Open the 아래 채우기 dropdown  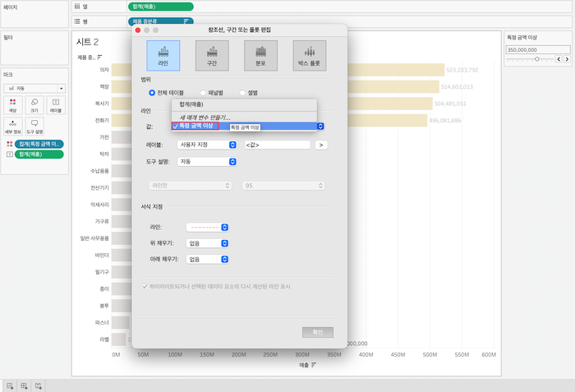click(208, 260)
